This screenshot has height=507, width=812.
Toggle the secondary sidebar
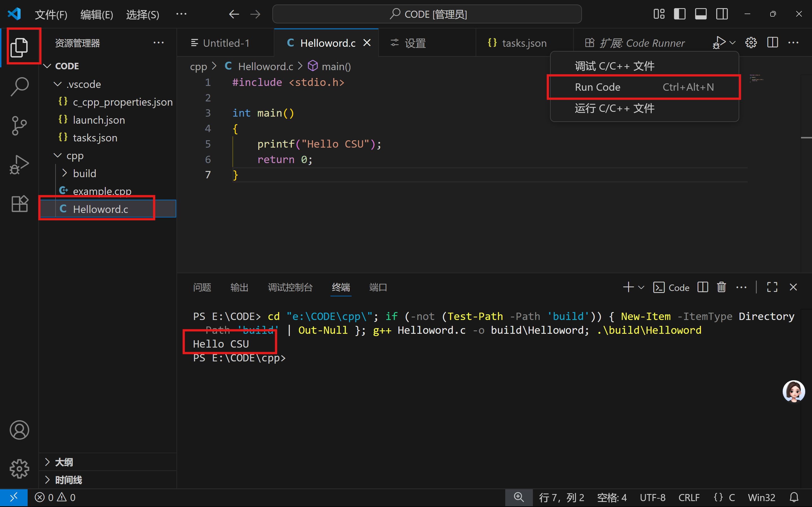coord(722,14)
